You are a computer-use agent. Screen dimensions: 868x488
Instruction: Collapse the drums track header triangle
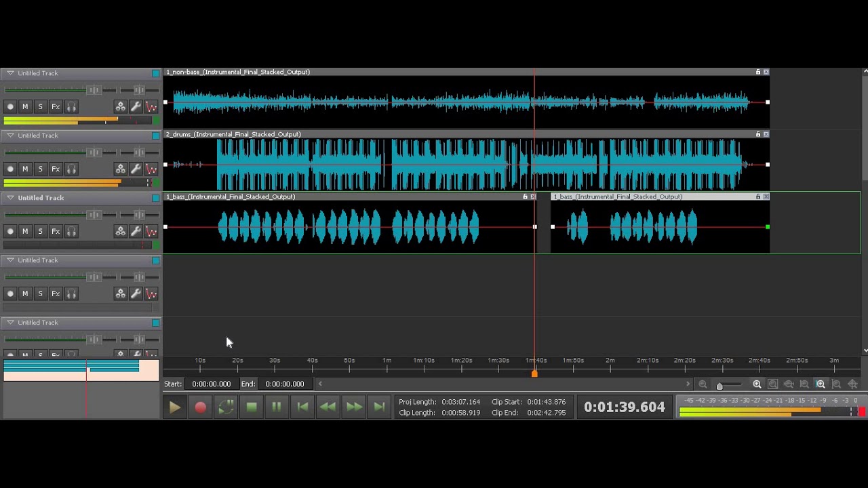tap(10, 135)
